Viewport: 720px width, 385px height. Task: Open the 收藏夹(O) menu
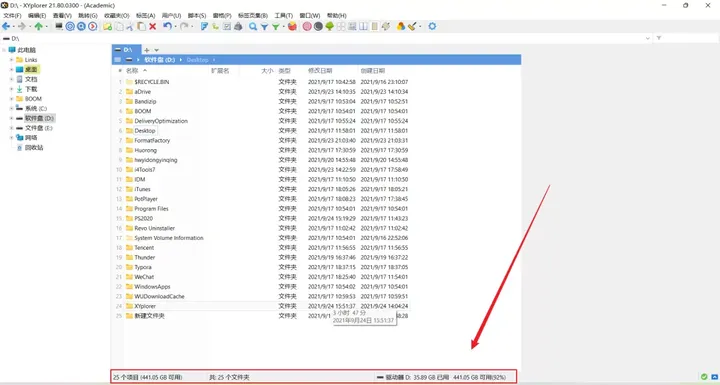tap(117, 16)
